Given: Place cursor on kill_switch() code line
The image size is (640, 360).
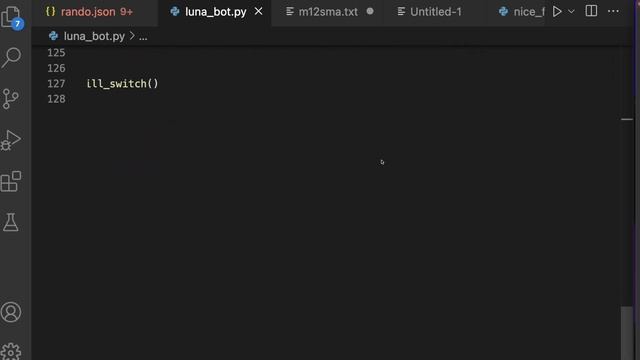Looking at the screenshot, I should pyautogui.click(x=122, y=84).
